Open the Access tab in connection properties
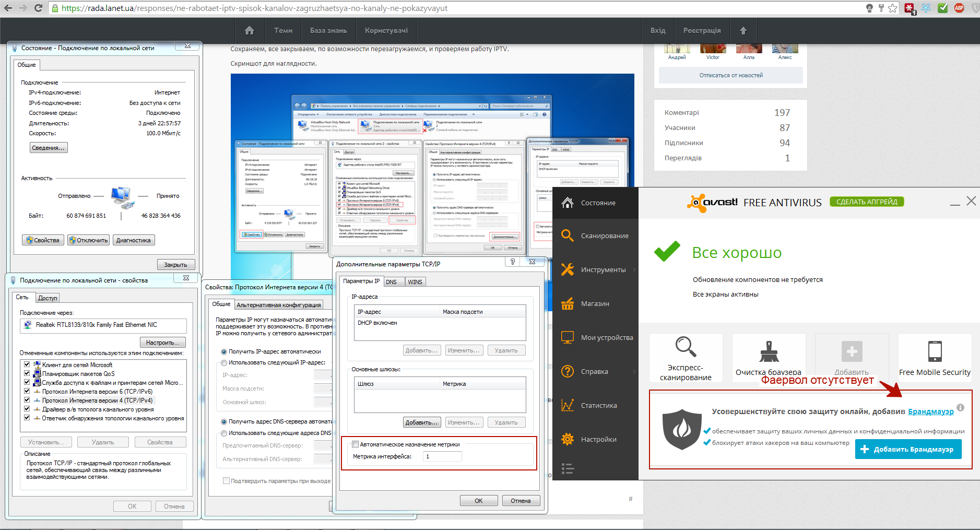 [x=48, y=298]
